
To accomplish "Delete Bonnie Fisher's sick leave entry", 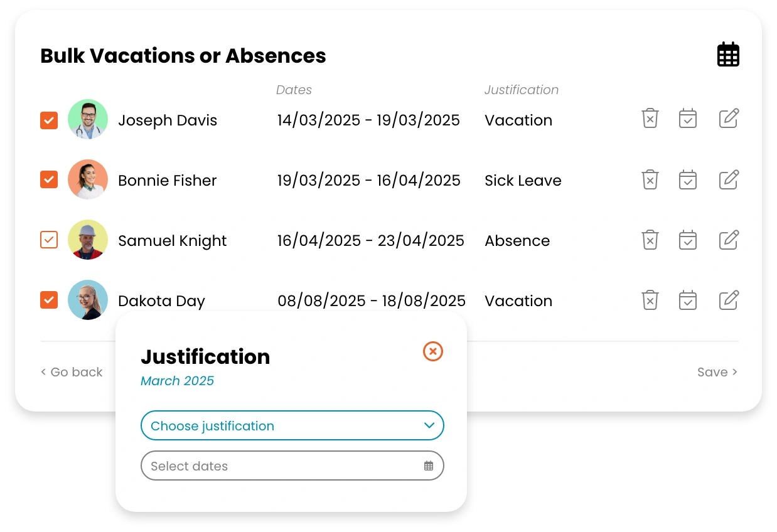I will coord(650,179).
